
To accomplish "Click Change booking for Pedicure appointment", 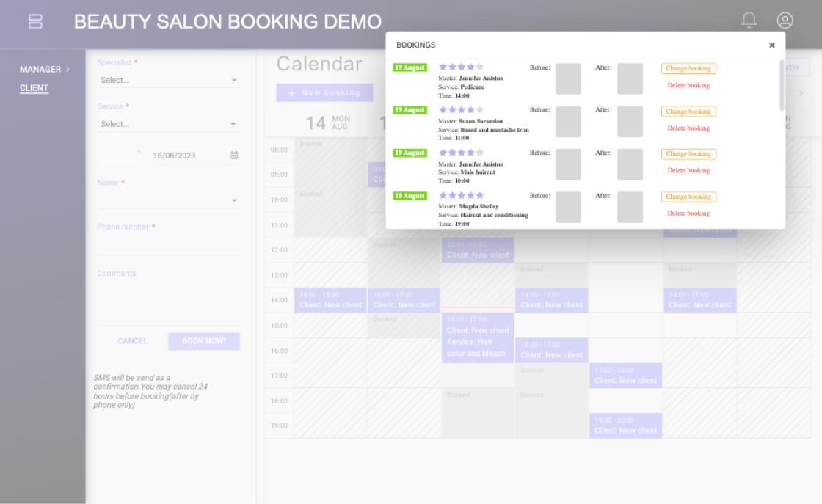I will click(688, 69).
